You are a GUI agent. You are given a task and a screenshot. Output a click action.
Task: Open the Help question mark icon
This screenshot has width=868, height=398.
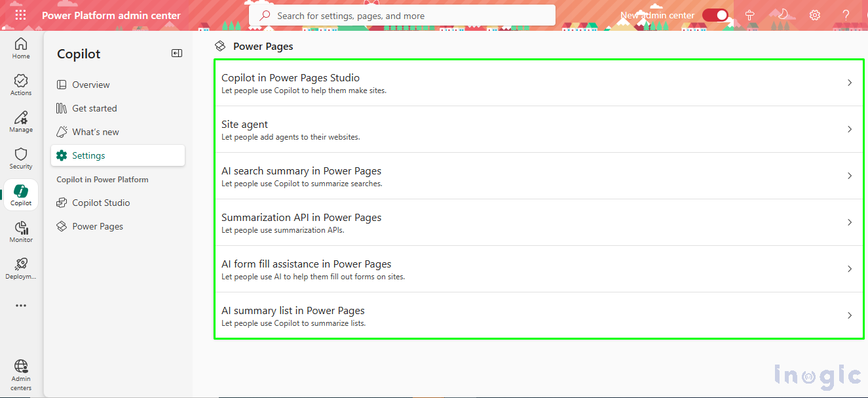click(846, 15)
